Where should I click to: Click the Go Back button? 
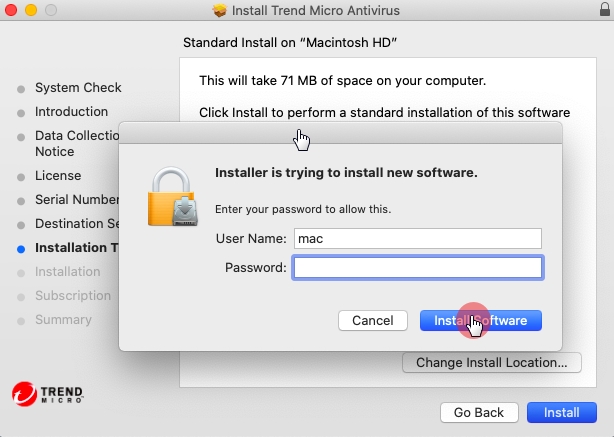pos(479,412)
